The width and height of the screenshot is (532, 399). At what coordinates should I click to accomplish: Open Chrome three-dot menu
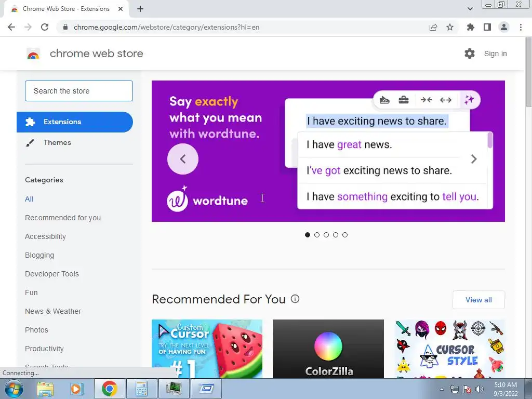[521, 27]
